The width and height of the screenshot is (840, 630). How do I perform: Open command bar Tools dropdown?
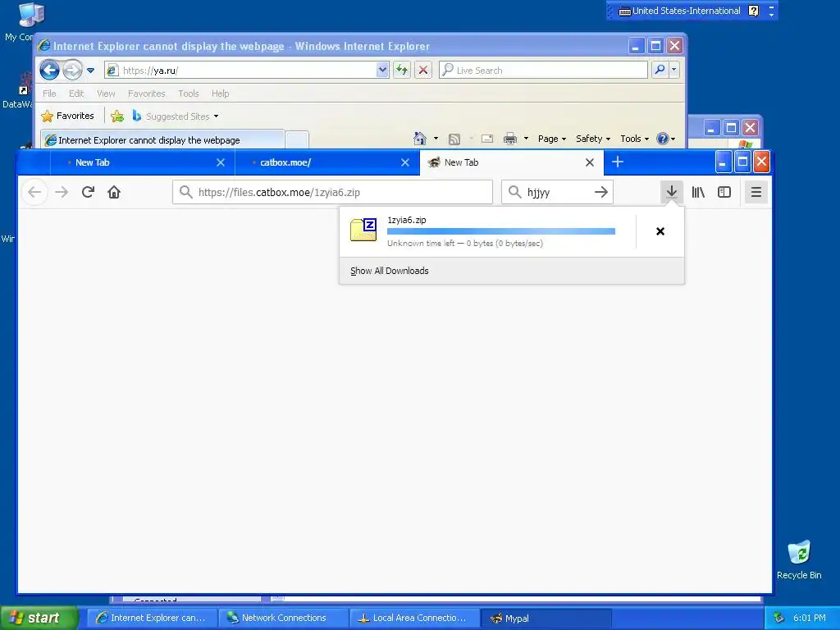(634, 139)
